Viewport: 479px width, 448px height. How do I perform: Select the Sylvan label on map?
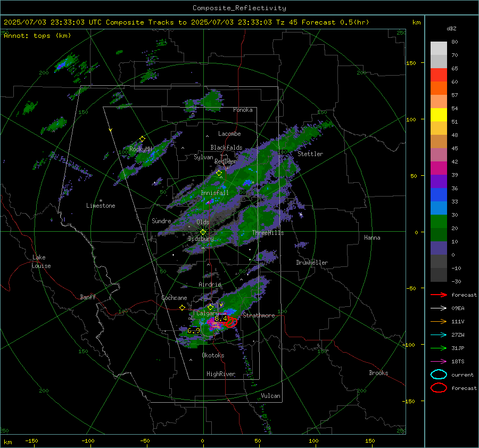(203, 157)
